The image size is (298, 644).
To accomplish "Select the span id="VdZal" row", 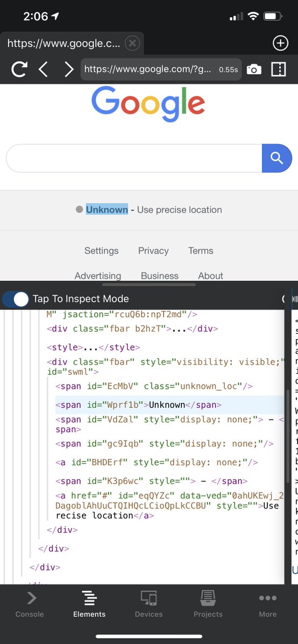I will [169, 425].
